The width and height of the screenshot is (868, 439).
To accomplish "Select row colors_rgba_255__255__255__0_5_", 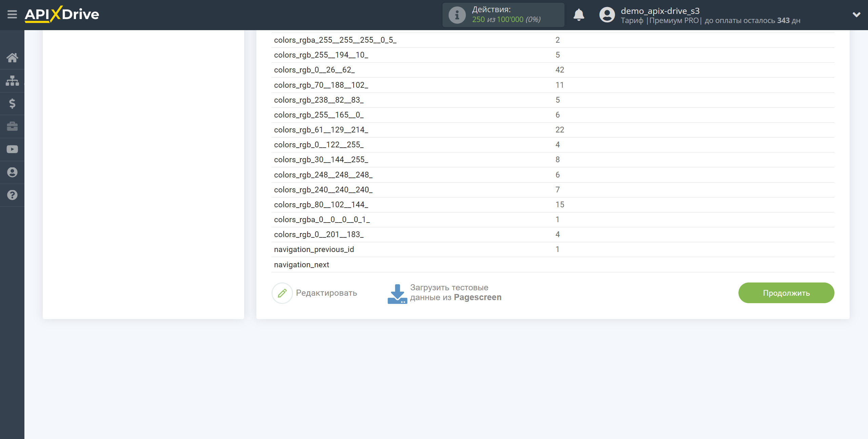I will [x=553, y=40].
